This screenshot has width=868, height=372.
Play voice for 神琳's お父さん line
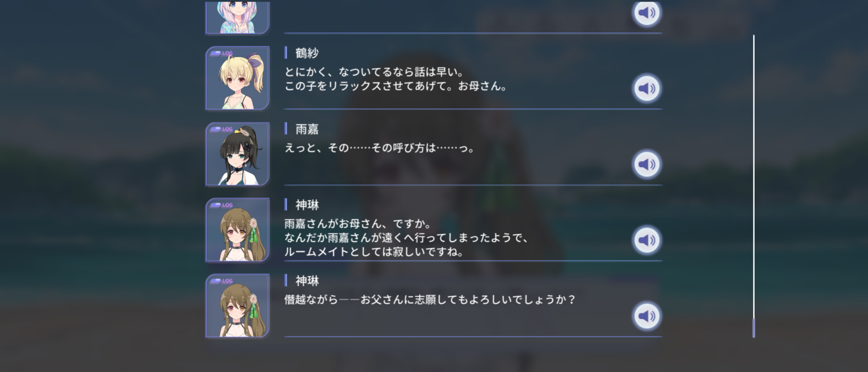coord(647,316)
